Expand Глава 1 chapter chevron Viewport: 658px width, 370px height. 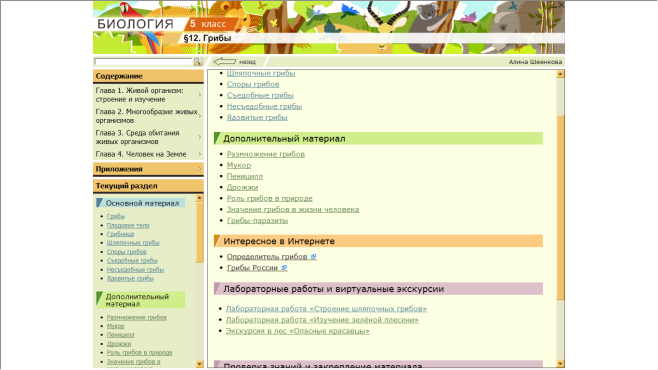click(x=200, y=95)
